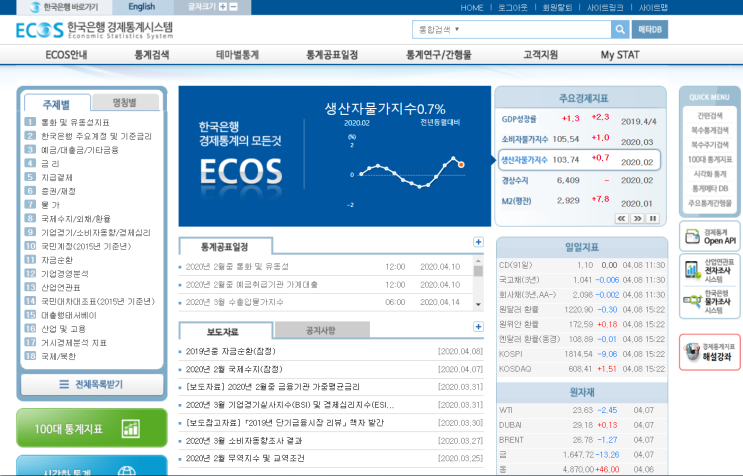Select GDP성장률 indicator row
The width and height of the screenshot is (743, 476).
[579, 119]
